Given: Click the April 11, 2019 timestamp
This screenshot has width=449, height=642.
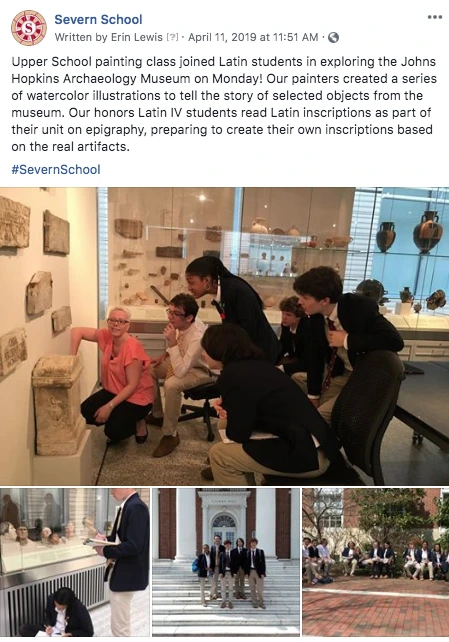Looking at the screenshot, I should 253,37.
